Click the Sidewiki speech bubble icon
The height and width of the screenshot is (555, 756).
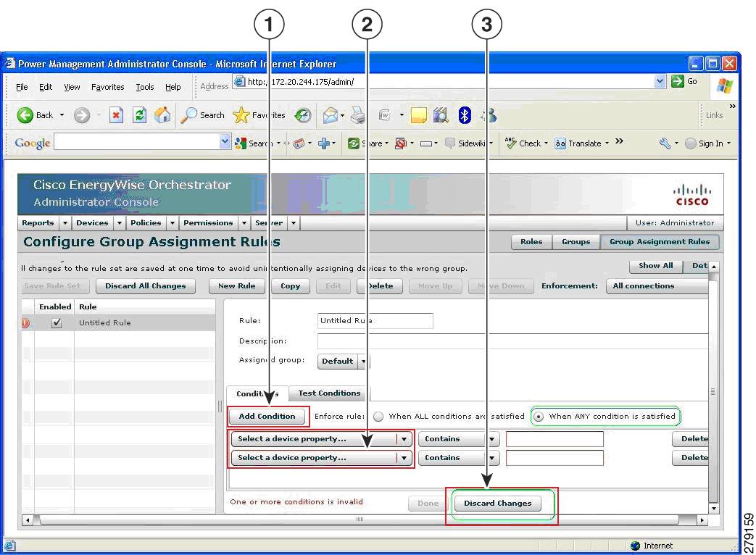pyautogui.click(x=450, y=143)
